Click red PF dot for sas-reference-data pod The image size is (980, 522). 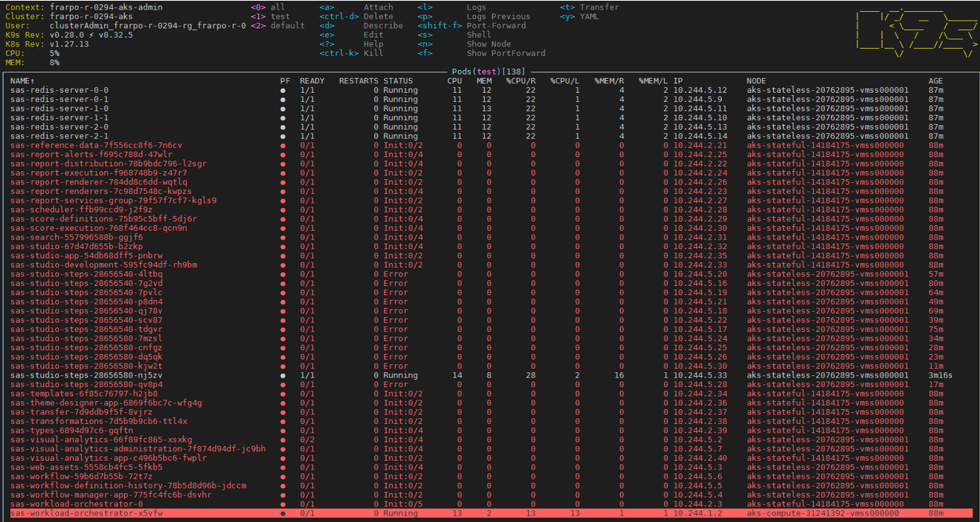283,145
